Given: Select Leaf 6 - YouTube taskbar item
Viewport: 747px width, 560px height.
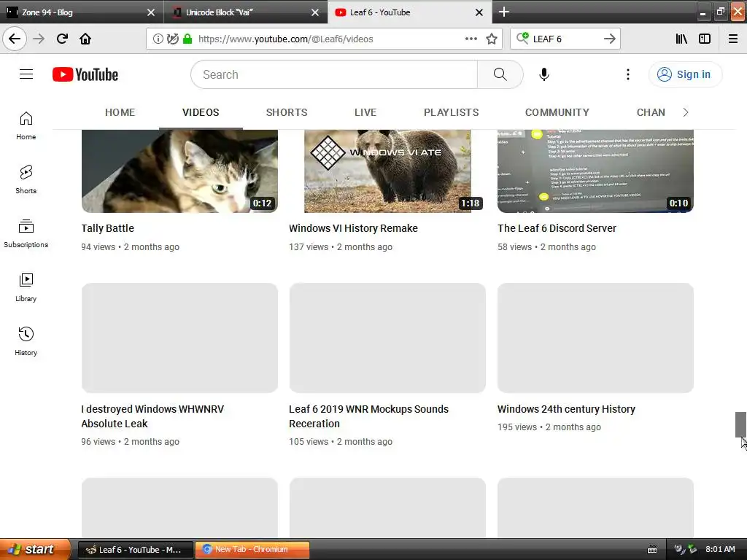Looking at the screenshot, I should pyautogui.click(x=135, y=550).
